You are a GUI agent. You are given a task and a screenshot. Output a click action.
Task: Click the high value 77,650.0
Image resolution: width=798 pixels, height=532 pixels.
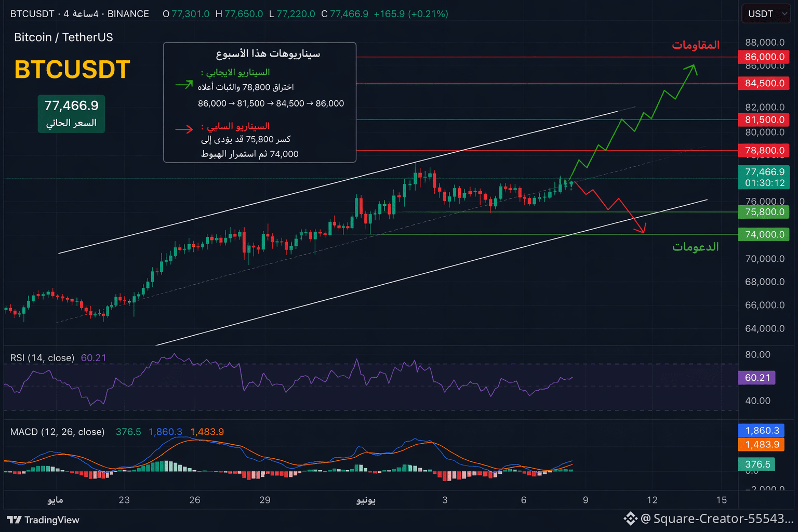coord(244,14)
